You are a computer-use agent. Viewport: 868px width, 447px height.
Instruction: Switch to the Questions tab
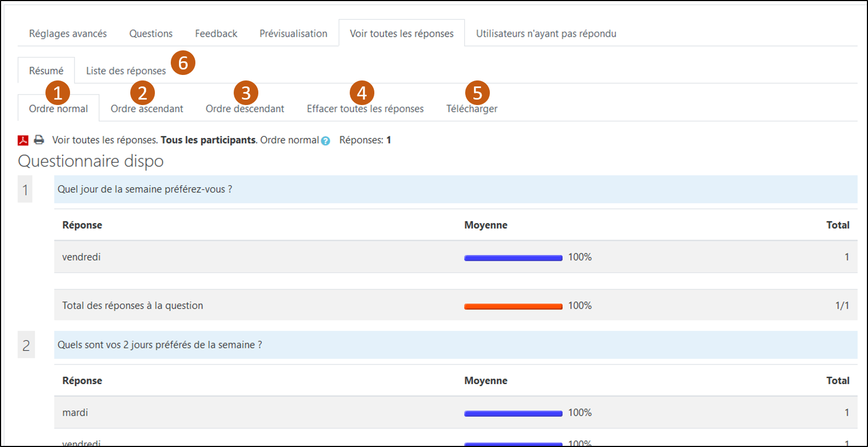[x=151, y=34]
